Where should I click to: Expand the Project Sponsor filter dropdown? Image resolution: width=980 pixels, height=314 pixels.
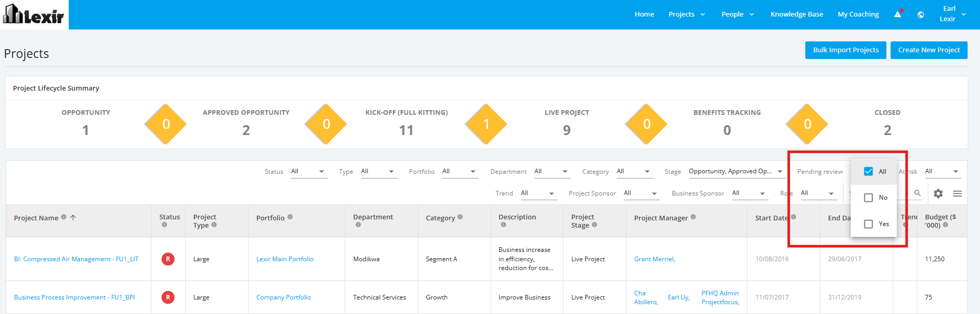point(641,193)
